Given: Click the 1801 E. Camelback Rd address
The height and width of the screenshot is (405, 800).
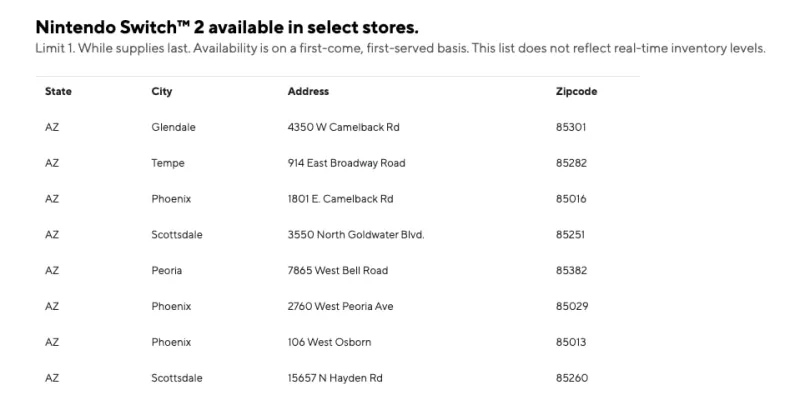Looking at the screenshot, I should pos(340,199).
